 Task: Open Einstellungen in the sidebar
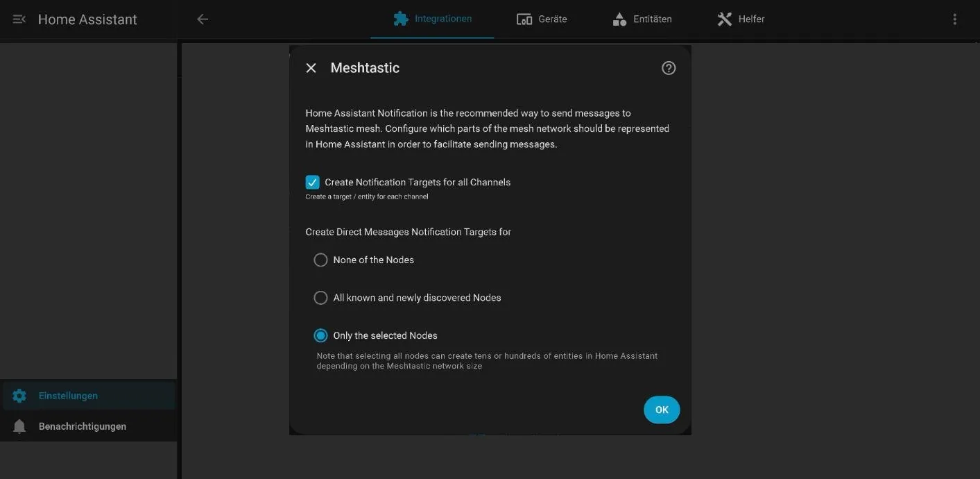89,396
